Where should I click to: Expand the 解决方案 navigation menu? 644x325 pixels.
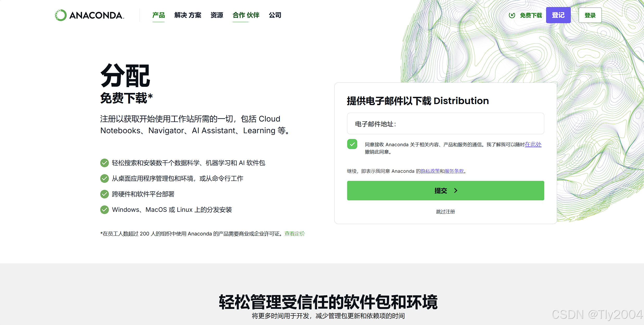(188, 15)
